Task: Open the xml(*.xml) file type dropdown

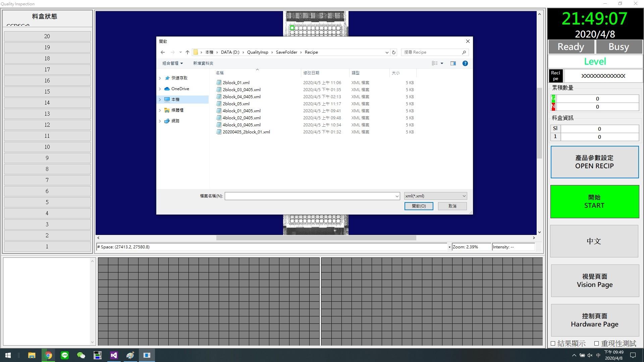Action: point(435,196)
